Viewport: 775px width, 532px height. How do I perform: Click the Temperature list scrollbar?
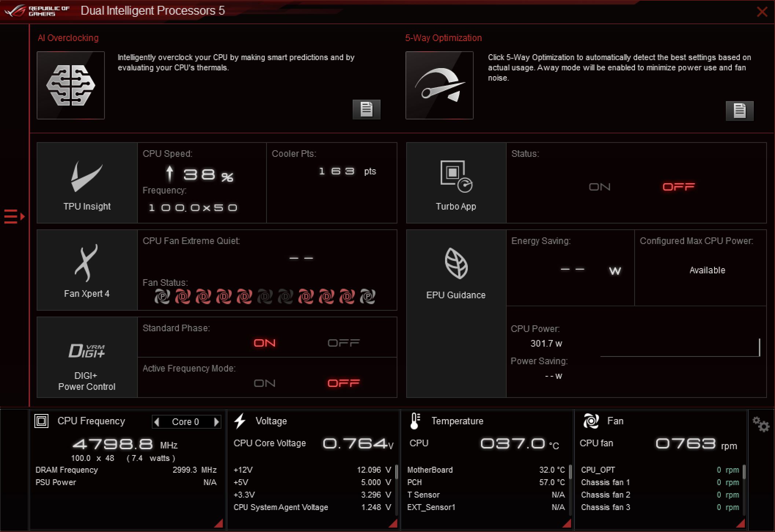click(x=570, y=472)
